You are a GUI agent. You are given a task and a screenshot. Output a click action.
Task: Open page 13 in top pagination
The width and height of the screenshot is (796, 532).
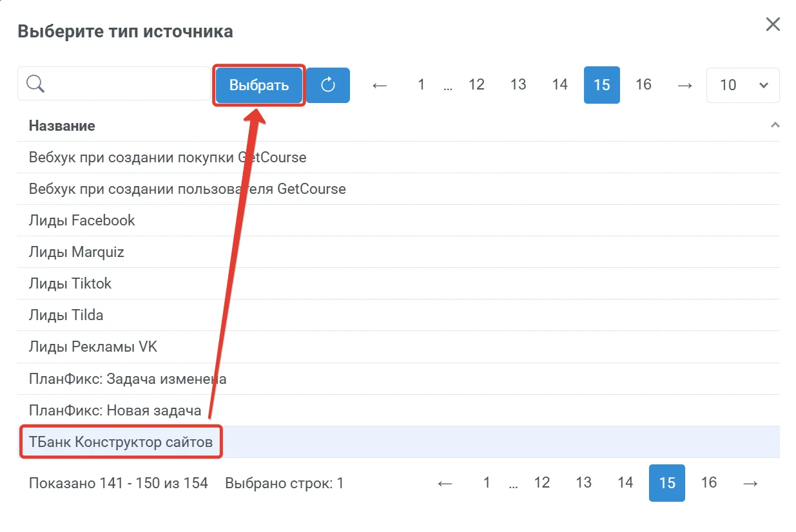pyautogui.click(x=518, y=84)
